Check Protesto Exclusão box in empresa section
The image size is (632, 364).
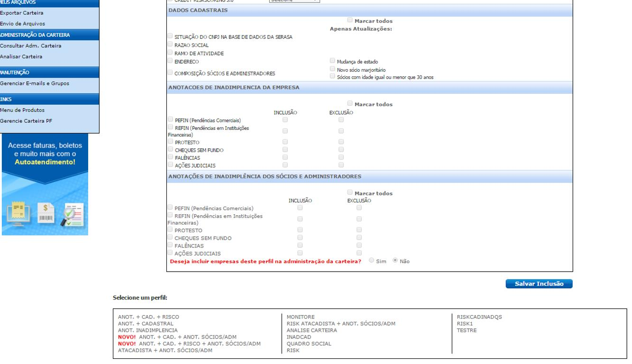[341, 142]
